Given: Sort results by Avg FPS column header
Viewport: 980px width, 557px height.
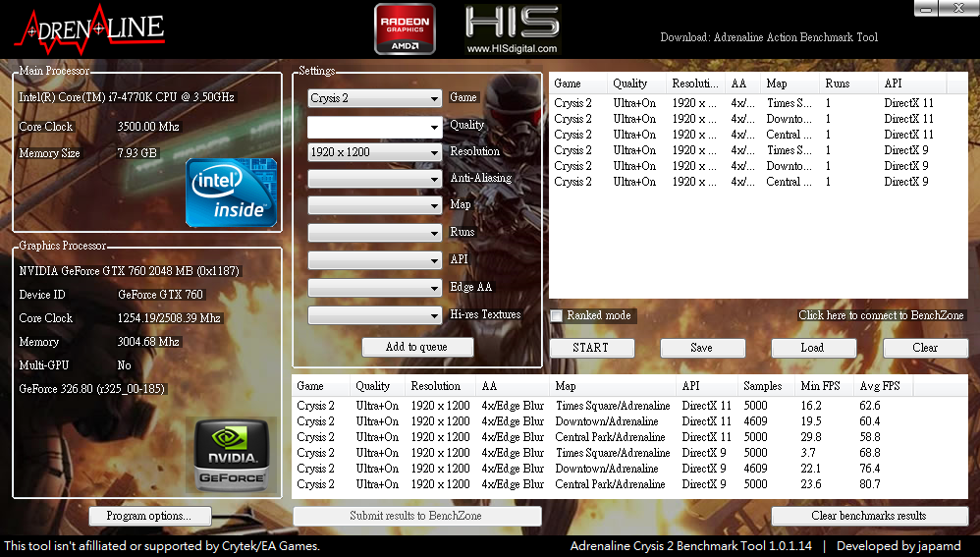Looking at the screenshot, I should click(877, 386).
